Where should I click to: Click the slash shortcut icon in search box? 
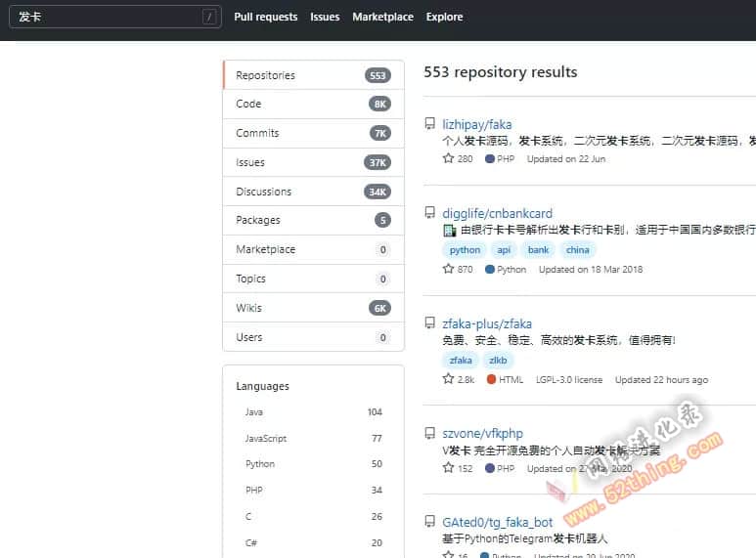(209, 18)
